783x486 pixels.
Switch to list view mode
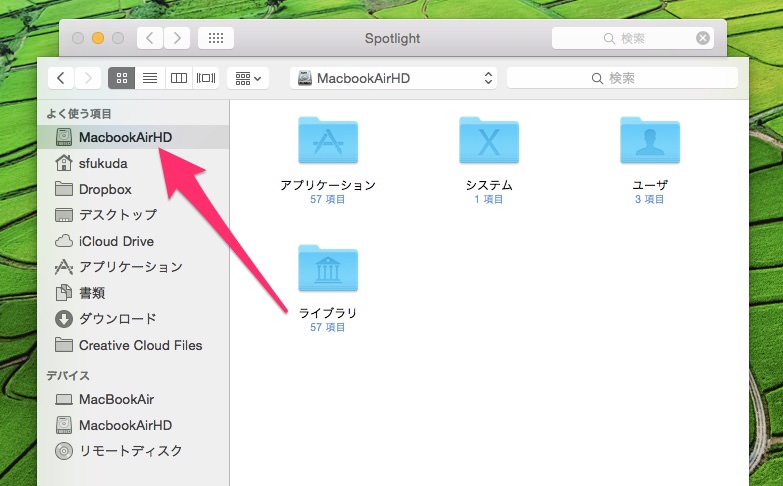click(x=150, y=78)
